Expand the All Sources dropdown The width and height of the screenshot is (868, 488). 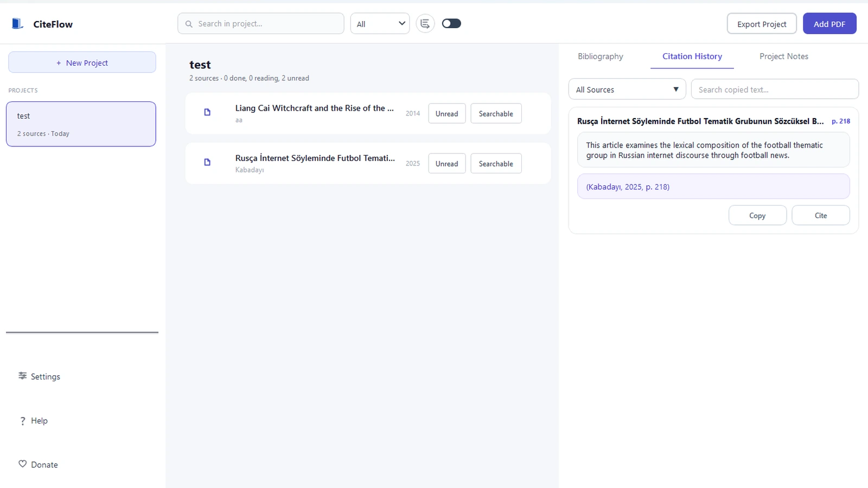tap(627, 89)
